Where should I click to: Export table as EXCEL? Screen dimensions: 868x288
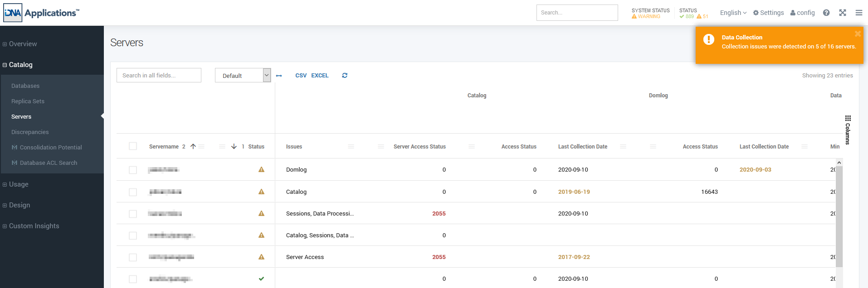(320, 76)
